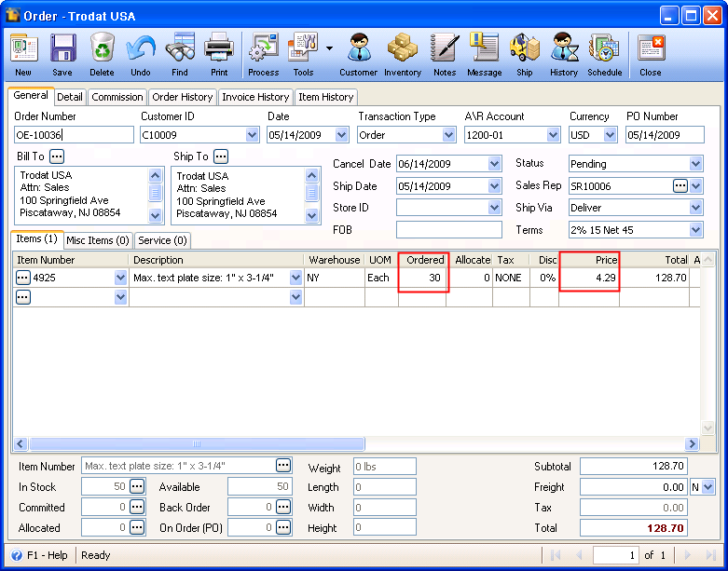The image size is (728, 571).
Task: Click the Bill To ellipsis button
Action: coord(57,156)
